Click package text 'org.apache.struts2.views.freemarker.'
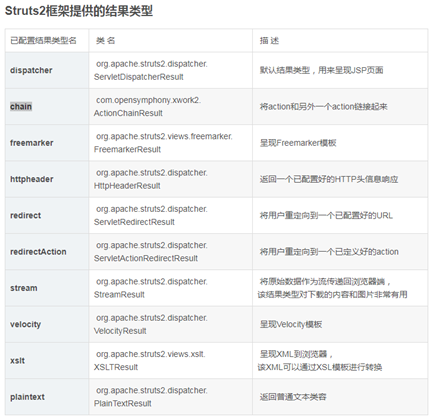This screenshot has width=433, height=420. point(164,137)
